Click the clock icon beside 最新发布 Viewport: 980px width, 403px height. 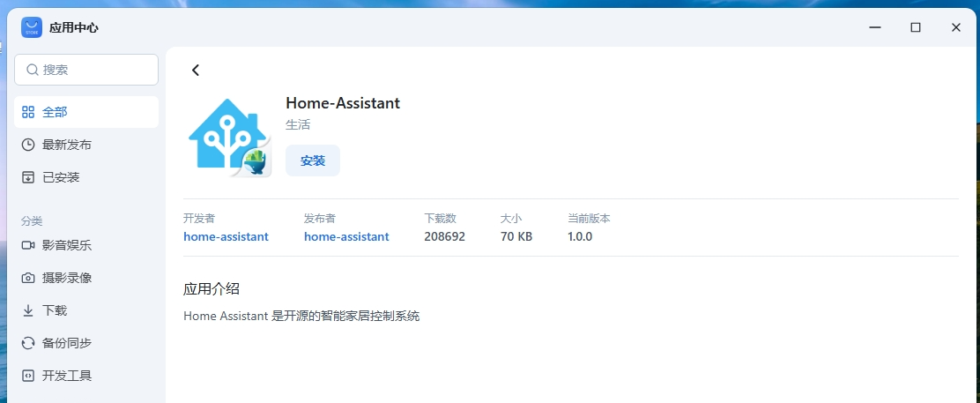tap(28, 145)
